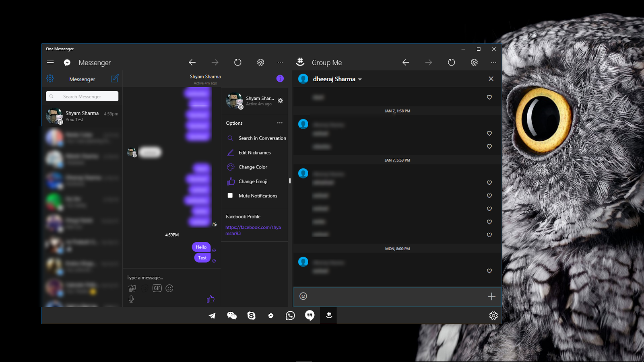The width and height of the screenshot is (644, 362).
Task: Like the first Group Me message at the top
Action: pos(489,97)
